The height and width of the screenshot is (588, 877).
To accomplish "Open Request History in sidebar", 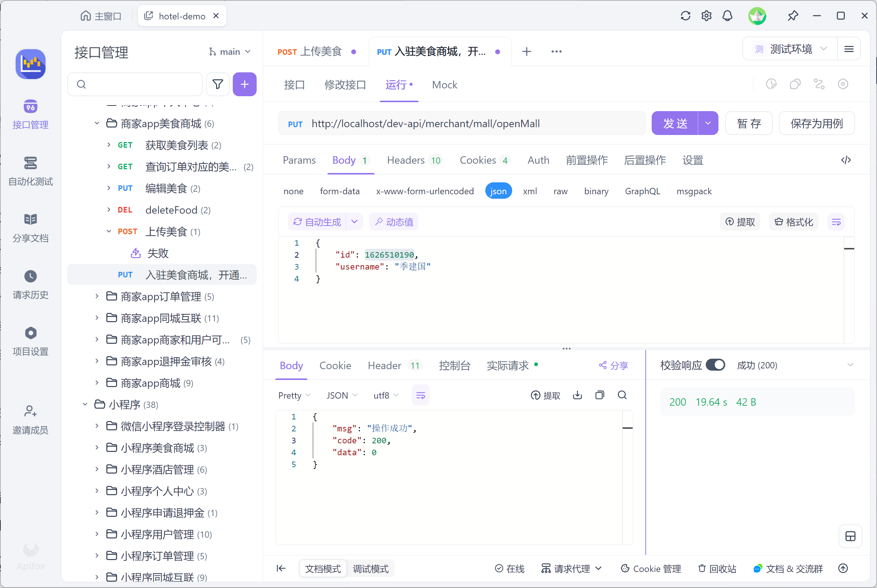I will [x=30, y=284].
